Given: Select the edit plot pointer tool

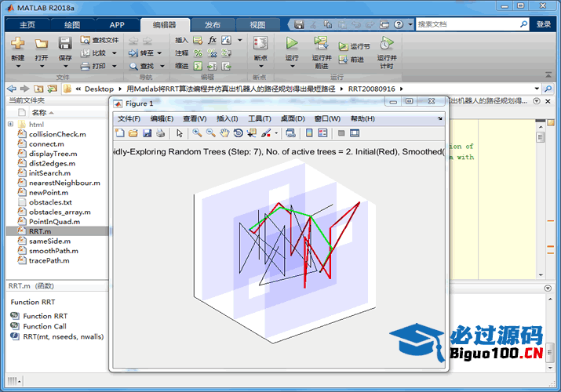Looking at the screenshot, I should click(x=180, y=133).
